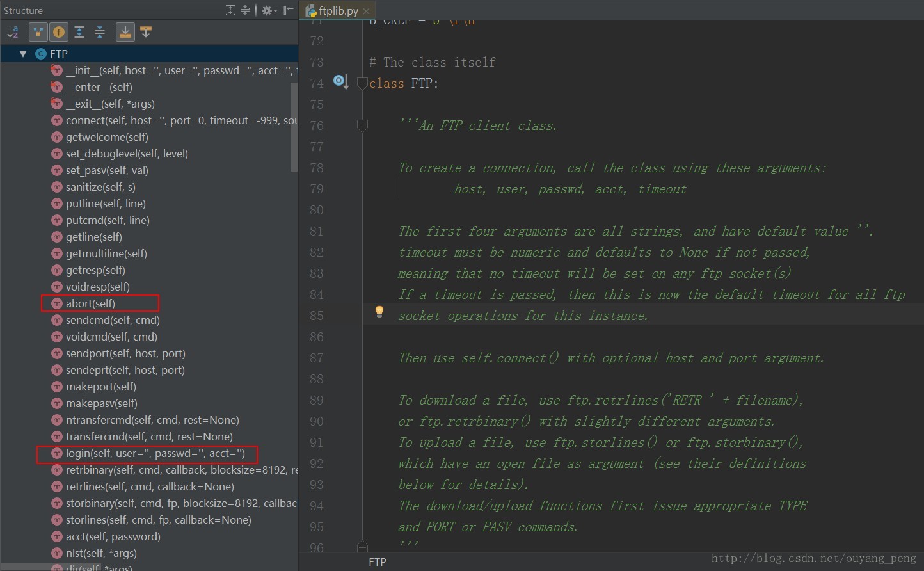Toggle Autoscroll from Source
This screenshot has height=571, width=924.
click(x=146, y=32)
